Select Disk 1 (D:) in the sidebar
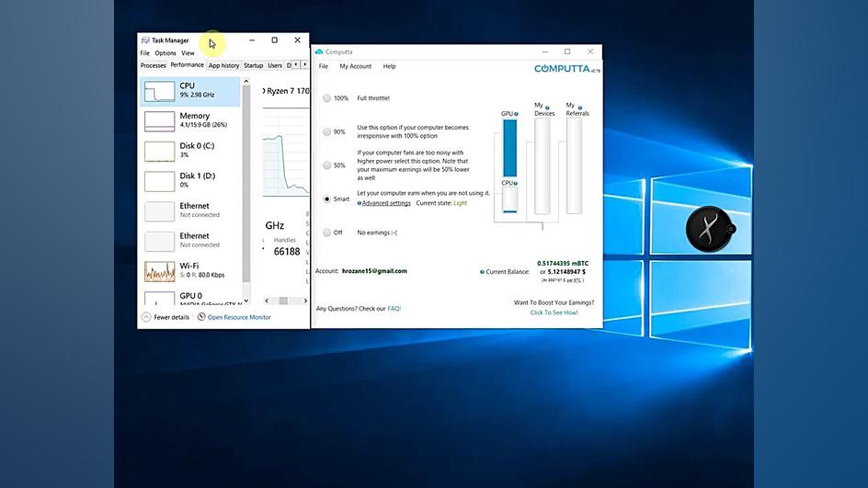 coord(190,180)
